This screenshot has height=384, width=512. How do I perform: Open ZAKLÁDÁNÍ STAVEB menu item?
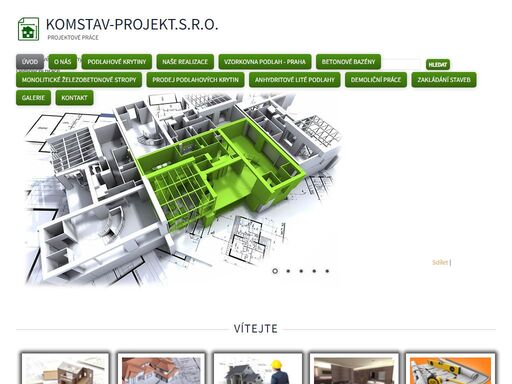pos(444,80)
